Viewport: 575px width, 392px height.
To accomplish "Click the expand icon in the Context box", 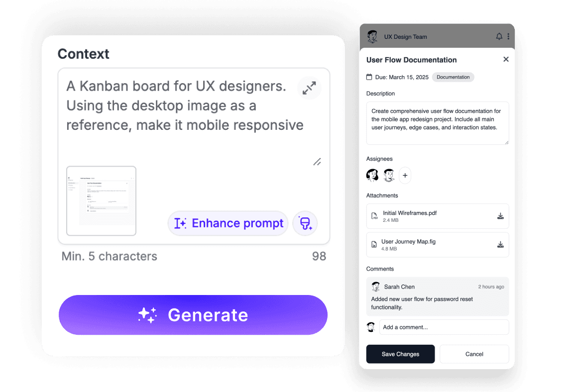I will [309, 89].
